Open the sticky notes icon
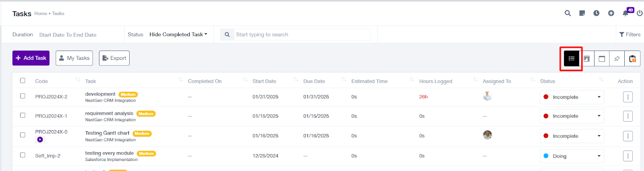This screenshot has width=644, height=171. tap(582, 13)
